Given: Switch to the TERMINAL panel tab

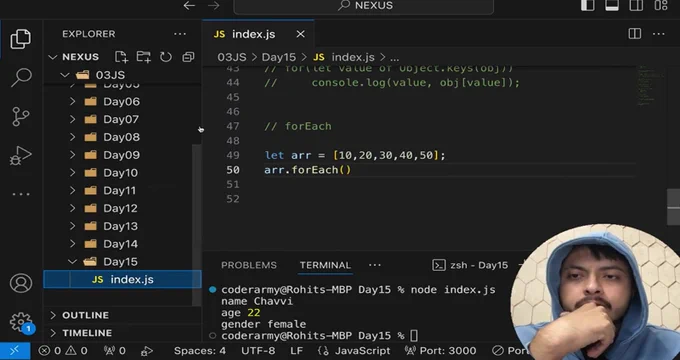Looking at the screenshot, I should click(325, 265).
